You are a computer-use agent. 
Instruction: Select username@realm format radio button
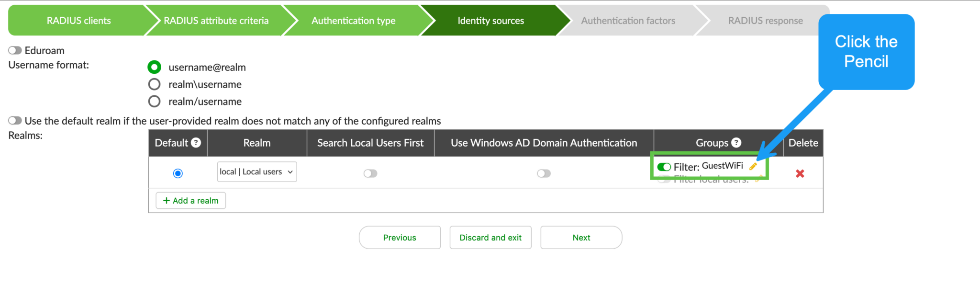point(154,67)
